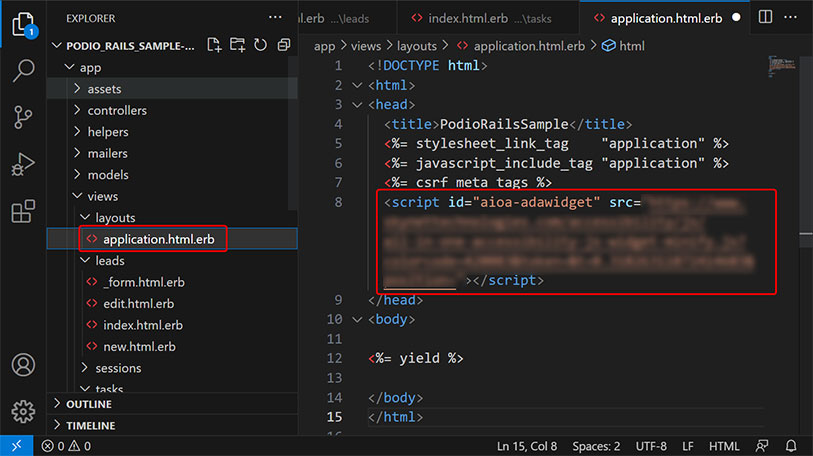Click the Accounts icon

[22, 366]
